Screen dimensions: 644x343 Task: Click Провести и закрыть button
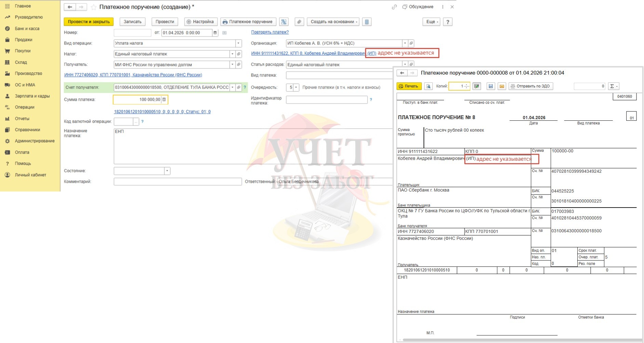coord(89,22)
